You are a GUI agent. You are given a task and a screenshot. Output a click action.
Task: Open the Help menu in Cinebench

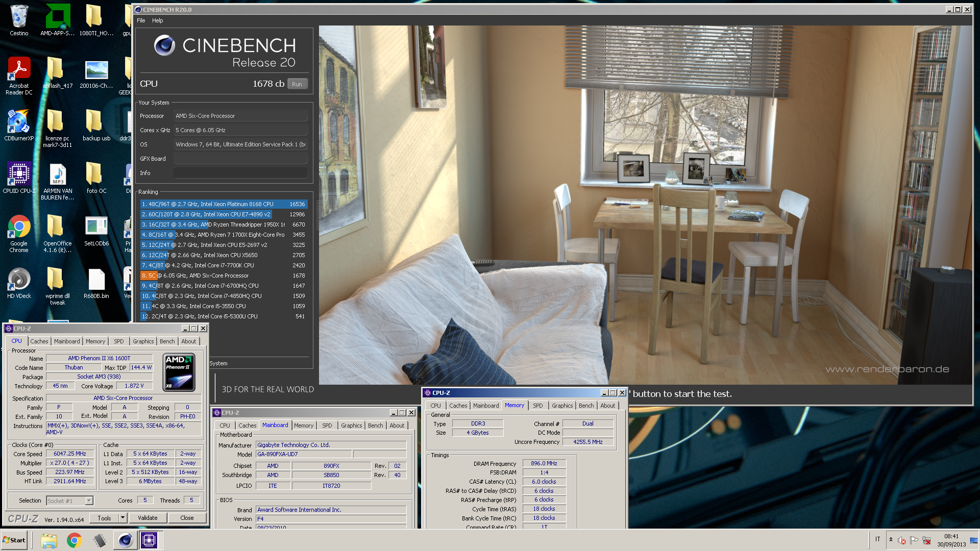(x=158, y=20)
